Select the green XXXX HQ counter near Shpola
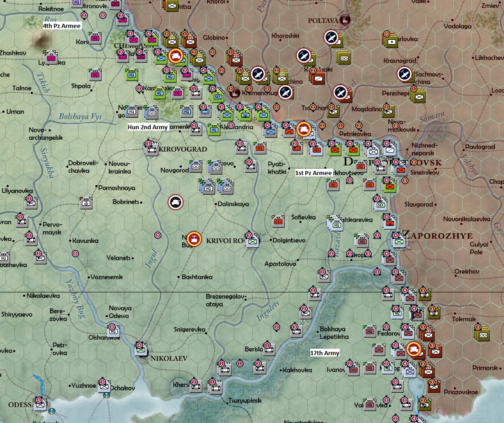The width and height of the screenshot is (504, 423). (x=131, y=75)
